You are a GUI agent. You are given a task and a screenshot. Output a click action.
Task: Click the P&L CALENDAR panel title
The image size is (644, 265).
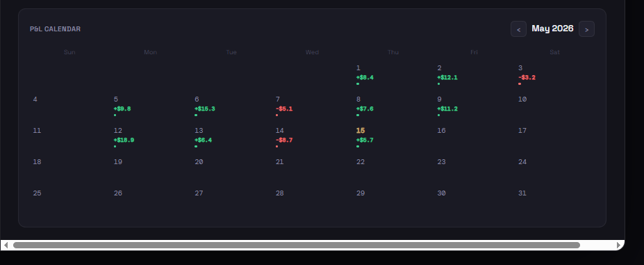pos(55,29)
